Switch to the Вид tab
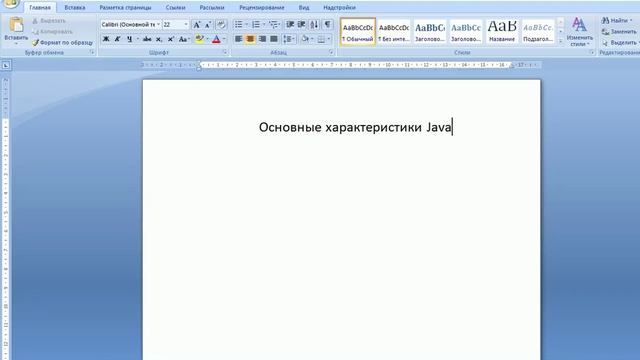 pyautogui.click(x=304, y=7)
